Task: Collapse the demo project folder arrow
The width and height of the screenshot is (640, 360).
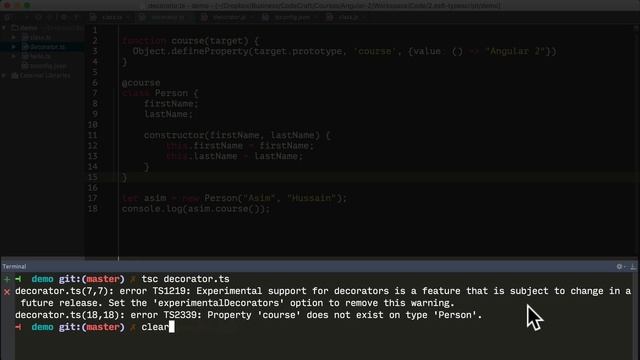Action: (x=4, y=28)
